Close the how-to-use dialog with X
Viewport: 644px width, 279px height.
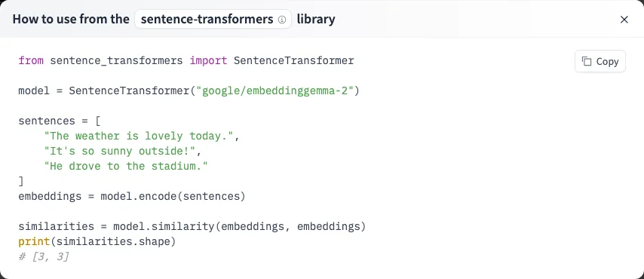point(624,20)
